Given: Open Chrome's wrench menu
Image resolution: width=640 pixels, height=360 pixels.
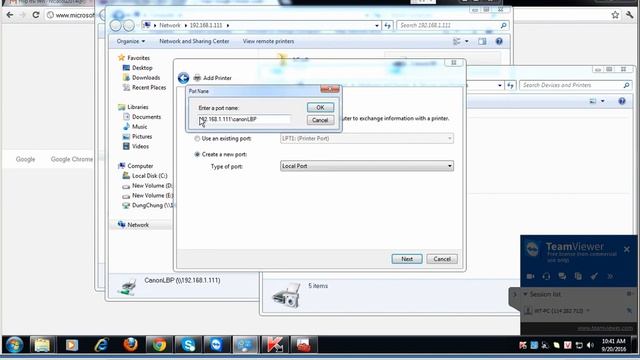Looking at the screenshot, I should [630, 15].
